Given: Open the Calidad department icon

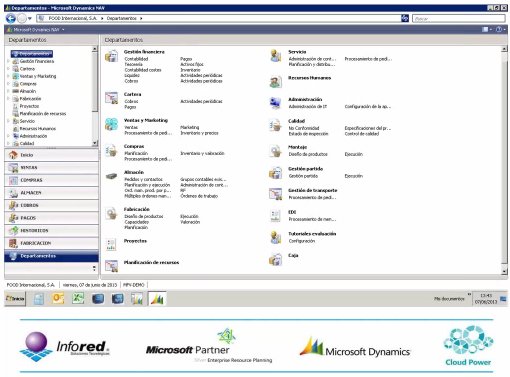Looking at the screenshot, I should point(276,125).
